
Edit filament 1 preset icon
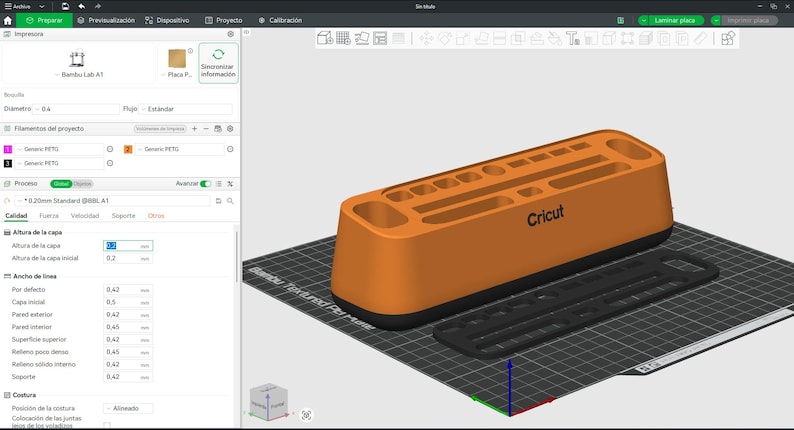tap(110, 149)
